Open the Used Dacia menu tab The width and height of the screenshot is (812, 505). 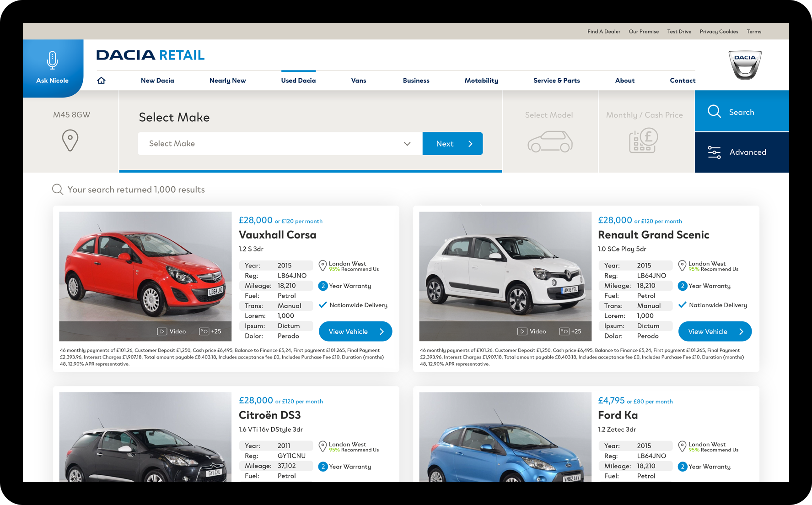point(298,81)
